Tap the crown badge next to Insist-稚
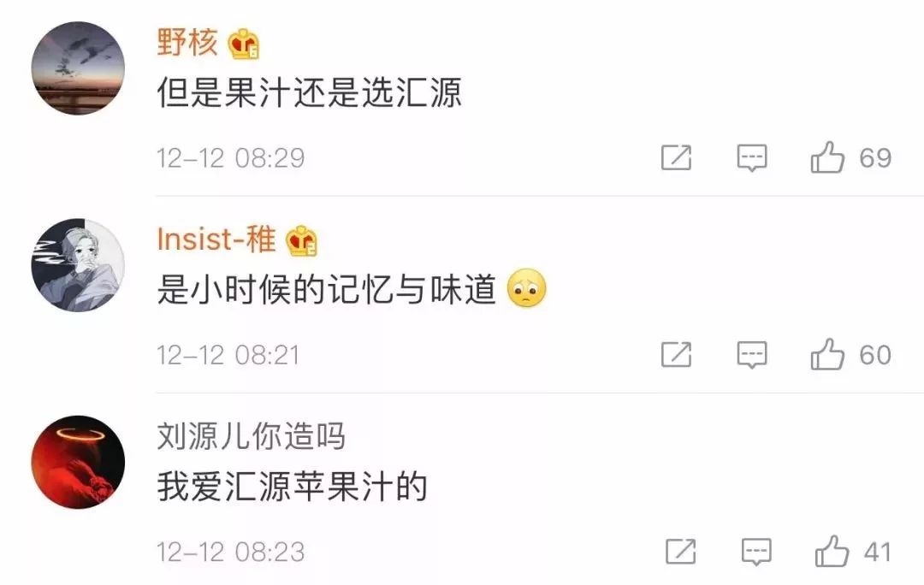 301,240
